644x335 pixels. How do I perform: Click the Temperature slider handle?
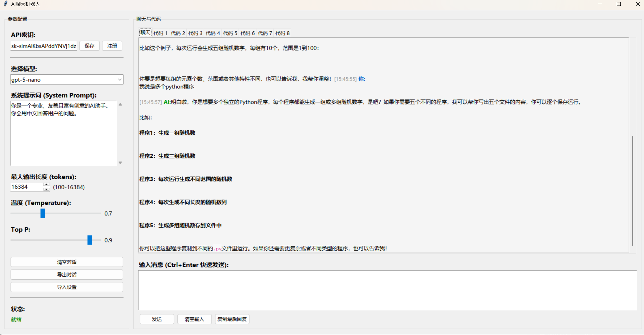pos(43,213)
